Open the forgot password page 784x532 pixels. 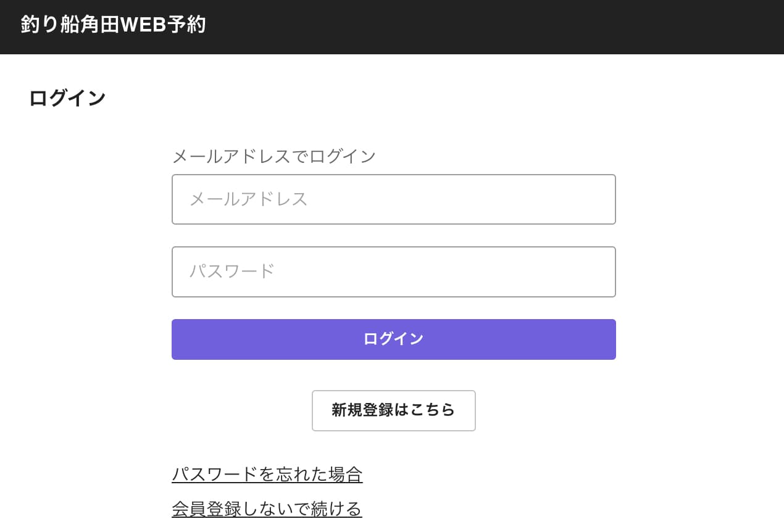[x=267, y=475]
